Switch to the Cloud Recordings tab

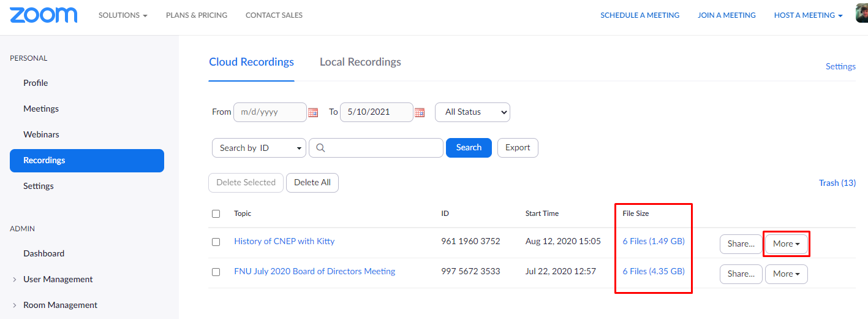pyautogui.click(x=251, y=62)
